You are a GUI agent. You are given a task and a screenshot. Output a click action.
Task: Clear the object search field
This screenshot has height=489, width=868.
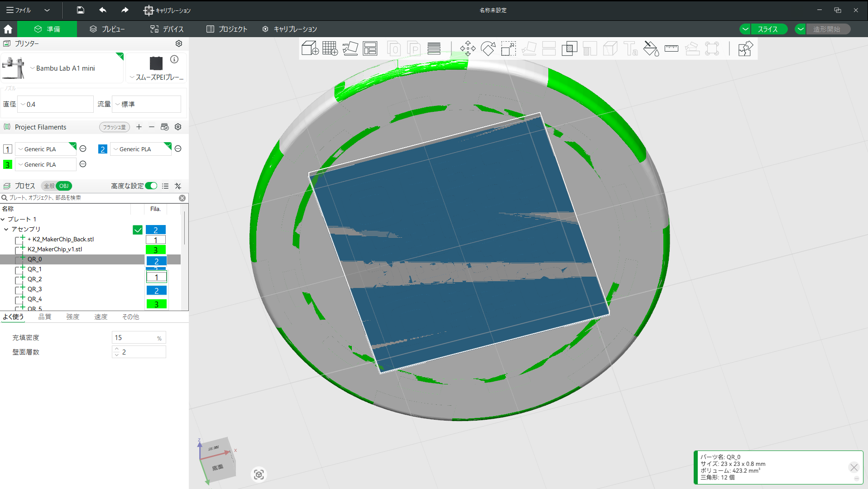pyautogui.click(x=182, y=198)
